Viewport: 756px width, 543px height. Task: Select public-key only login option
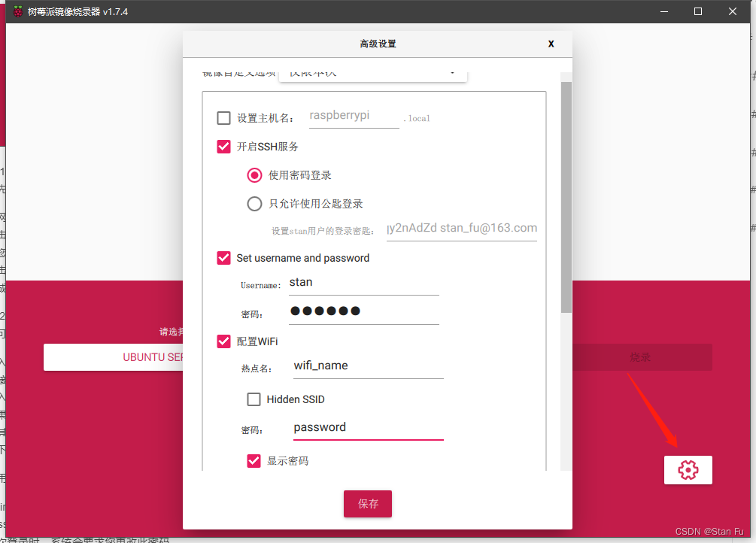(255, 204)
